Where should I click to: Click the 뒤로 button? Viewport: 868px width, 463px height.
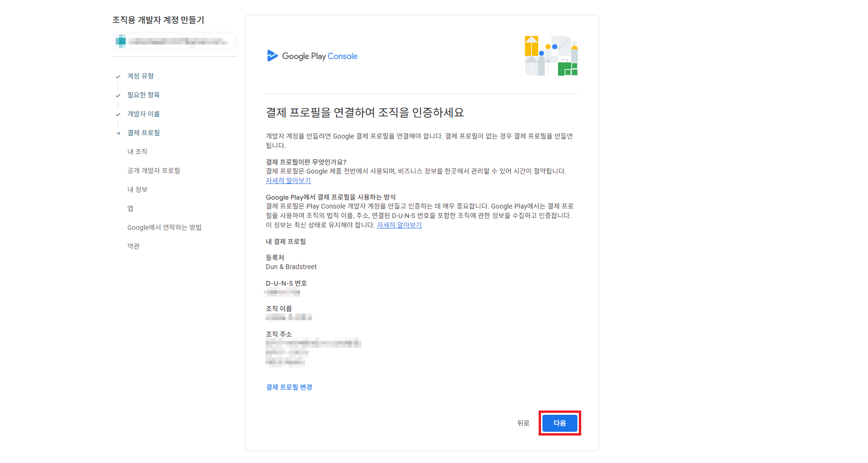point(524,423)
